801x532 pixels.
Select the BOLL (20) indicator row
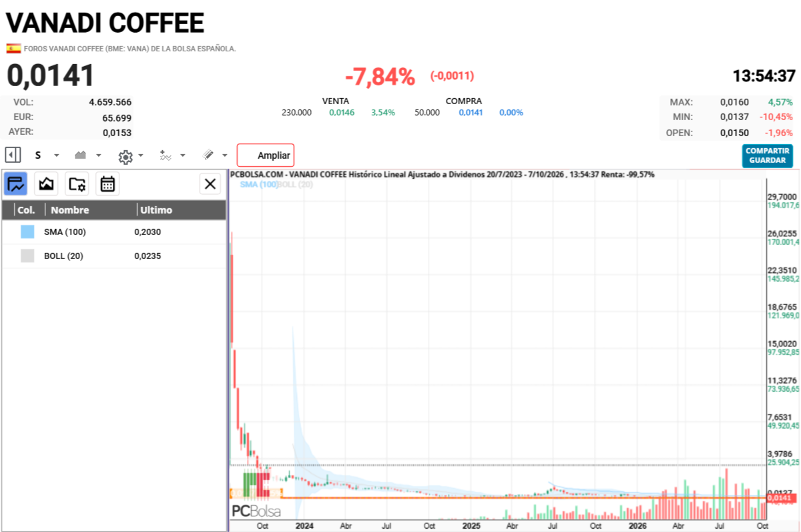point(114,256)
